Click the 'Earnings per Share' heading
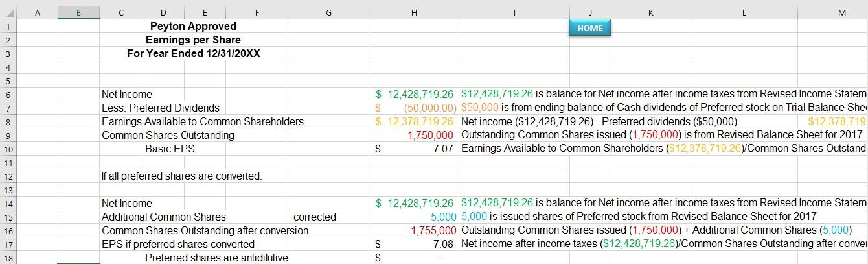This screenshot has height=264, width=868. pyautogui.click(x=193, y=40)
